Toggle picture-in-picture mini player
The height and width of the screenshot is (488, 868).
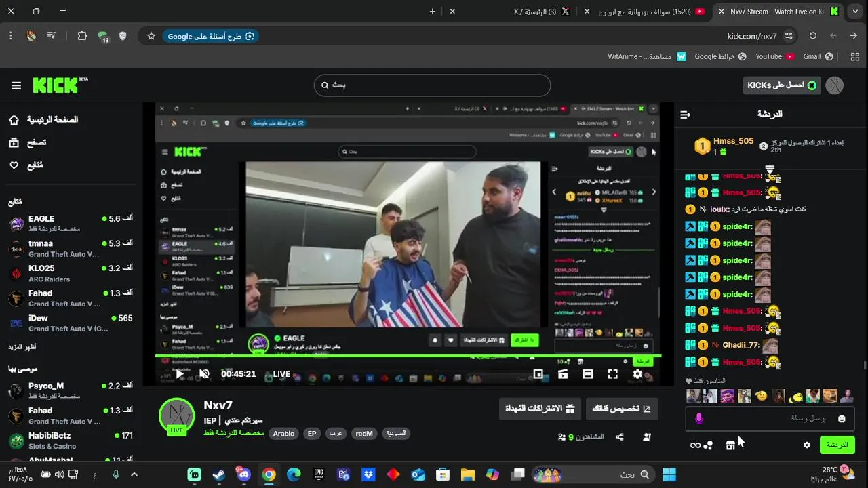click(538, 374)
